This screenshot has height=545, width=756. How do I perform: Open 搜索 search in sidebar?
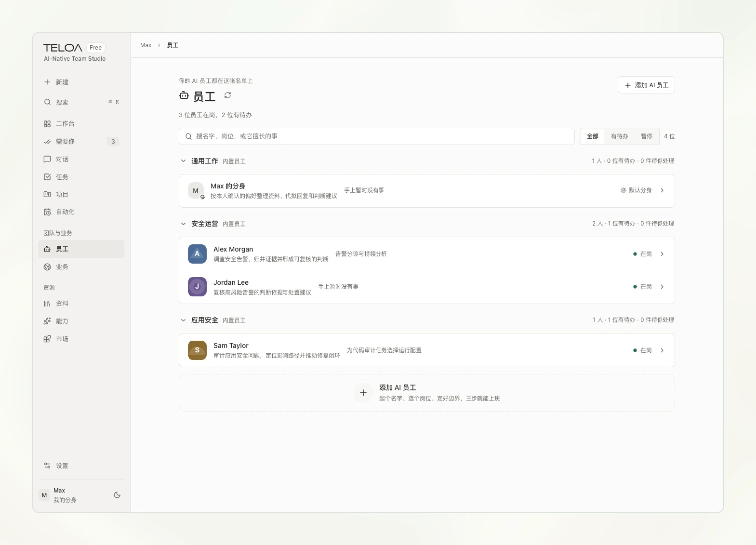[82, 102]
